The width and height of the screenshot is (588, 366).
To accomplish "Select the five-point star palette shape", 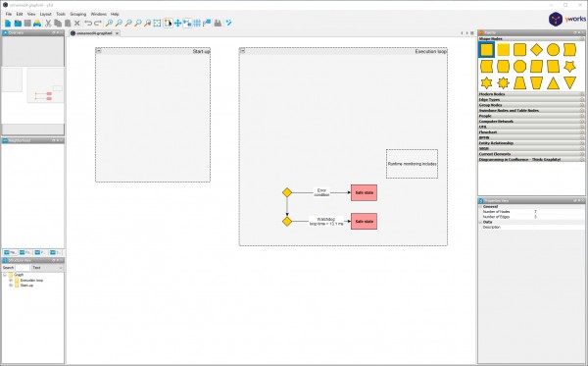I will point(569,67).
